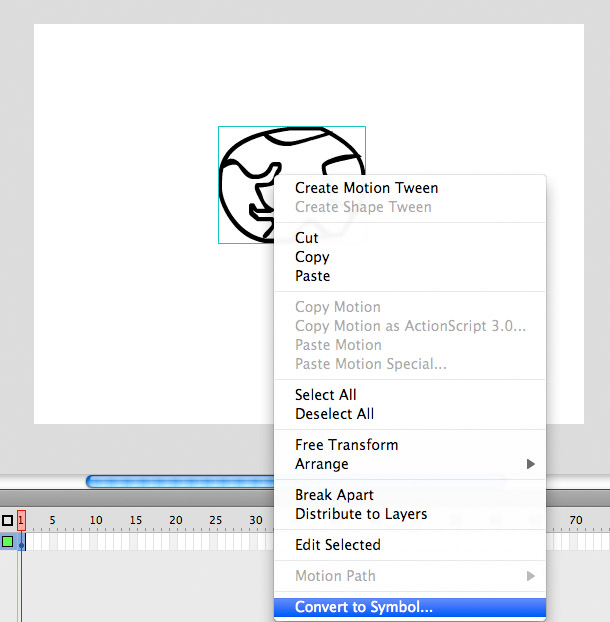Choose Deselect All menu entry
Image resolution: width=610 pixels, height=622 pixels.
point(410,414)
